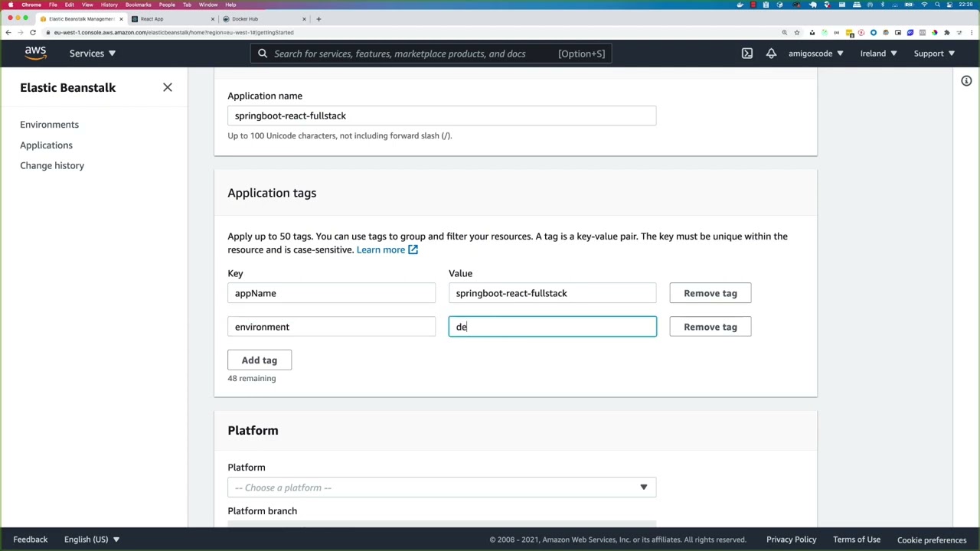Open the English (US) language selector
This screenshot has height=551, width=980.
(x=92, y=540)
